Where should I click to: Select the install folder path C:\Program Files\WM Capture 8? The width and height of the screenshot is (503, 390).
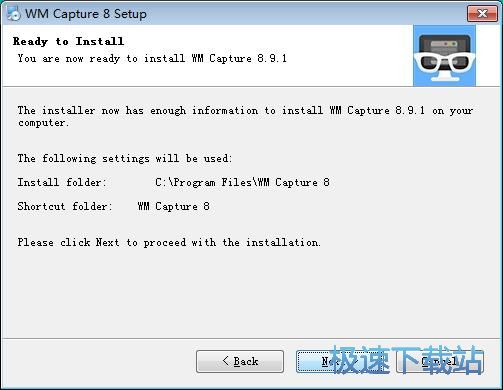[242, 182]
